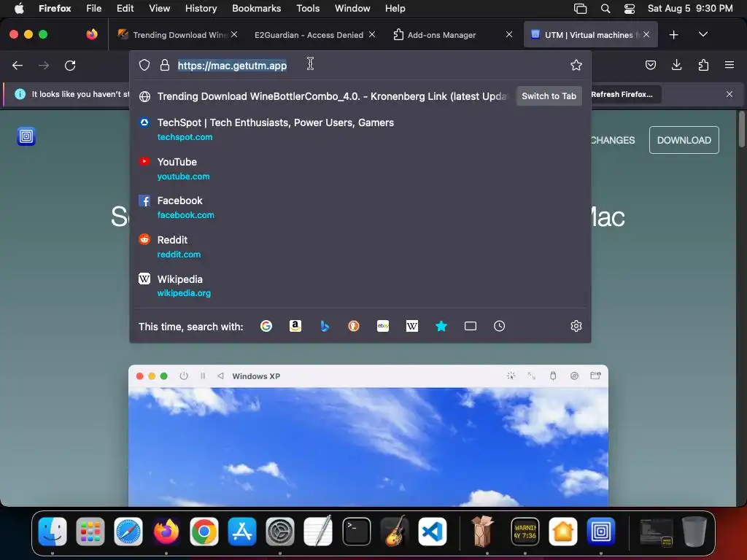Switch to E2Guardian Access Denied tab
Screen dimensions: 747x560
[309, 35]
